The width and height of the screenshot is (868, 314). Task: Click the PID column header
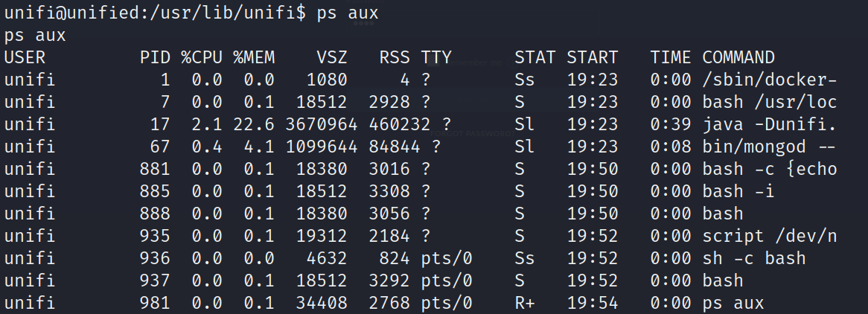click(155, 57)
